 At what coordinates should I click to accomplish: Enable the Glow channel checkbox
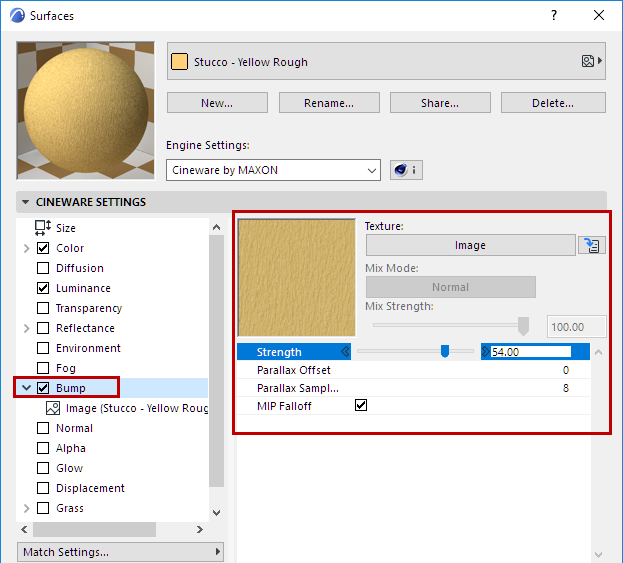click(43, 468)
